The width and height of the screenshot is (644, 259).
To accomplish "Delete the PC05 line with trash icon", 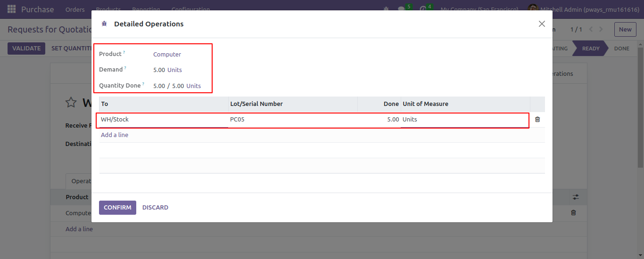I will [537, 119].
